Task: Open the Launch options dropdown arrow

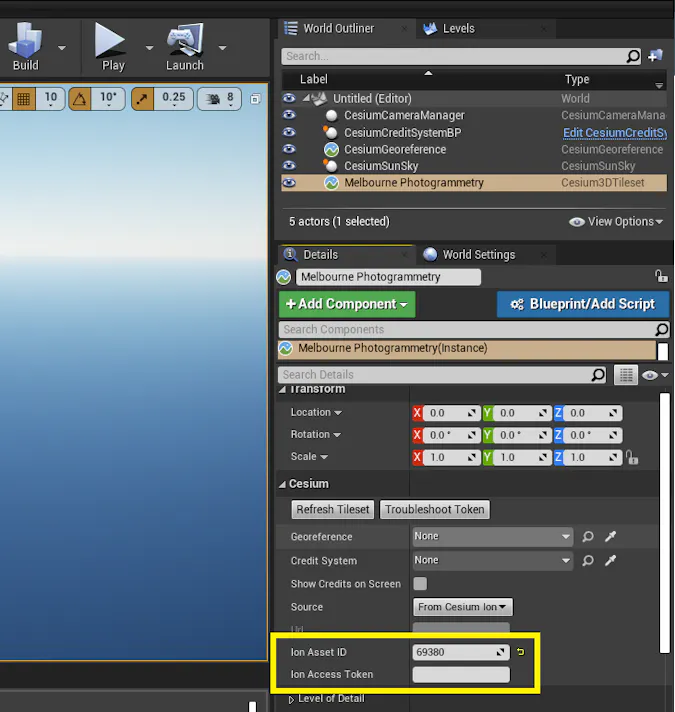Action: [222, 48]
